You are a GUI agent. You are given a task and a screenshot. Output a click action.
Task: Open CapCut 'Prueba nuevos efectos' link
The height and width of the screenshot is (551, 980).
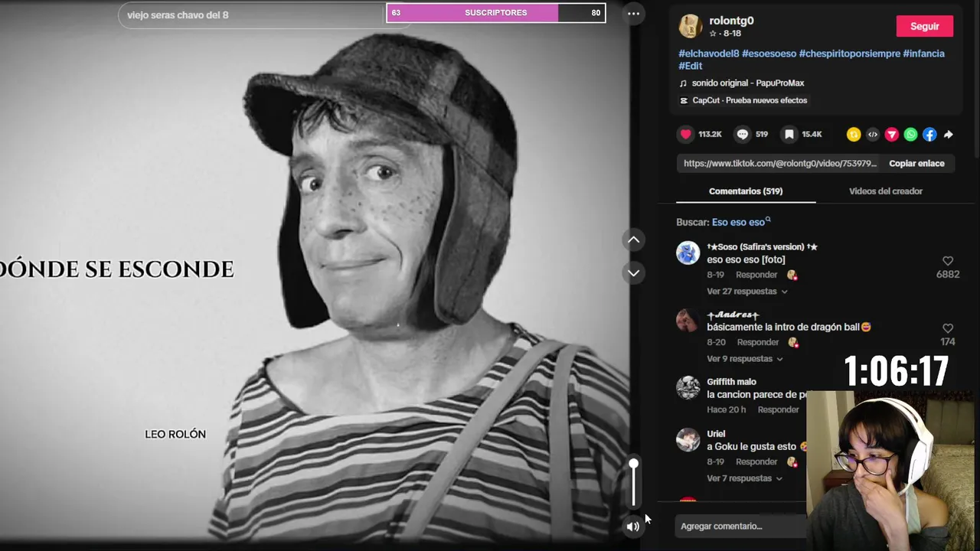click(x=750, y=100)
